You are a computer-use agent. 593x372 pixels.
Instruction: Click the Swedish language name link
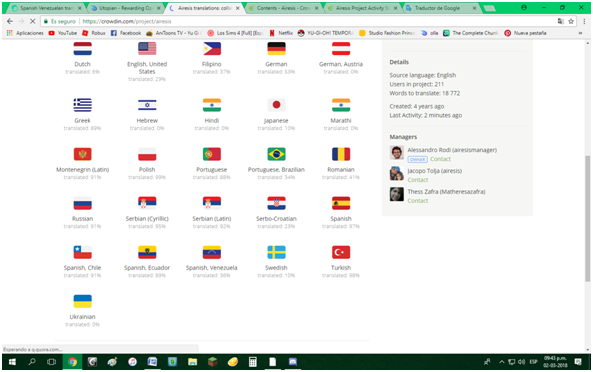click(276, 268)
